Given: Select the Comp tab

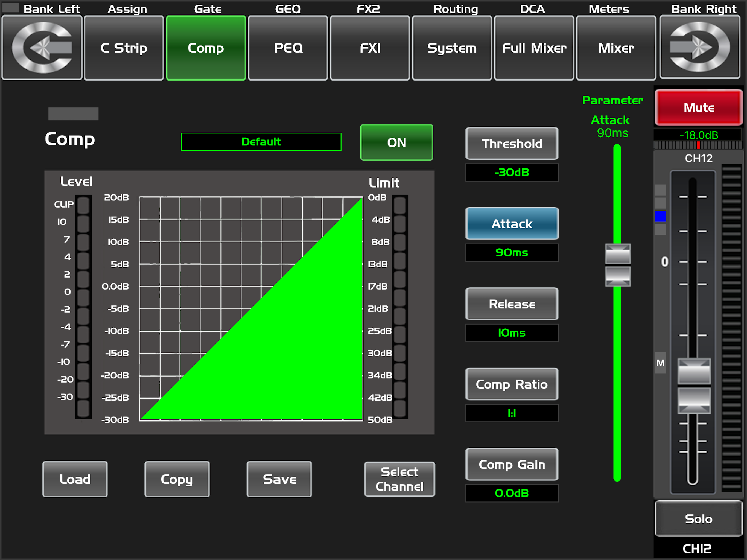Looking at the screenshot, I should click(x=206, y=48).
